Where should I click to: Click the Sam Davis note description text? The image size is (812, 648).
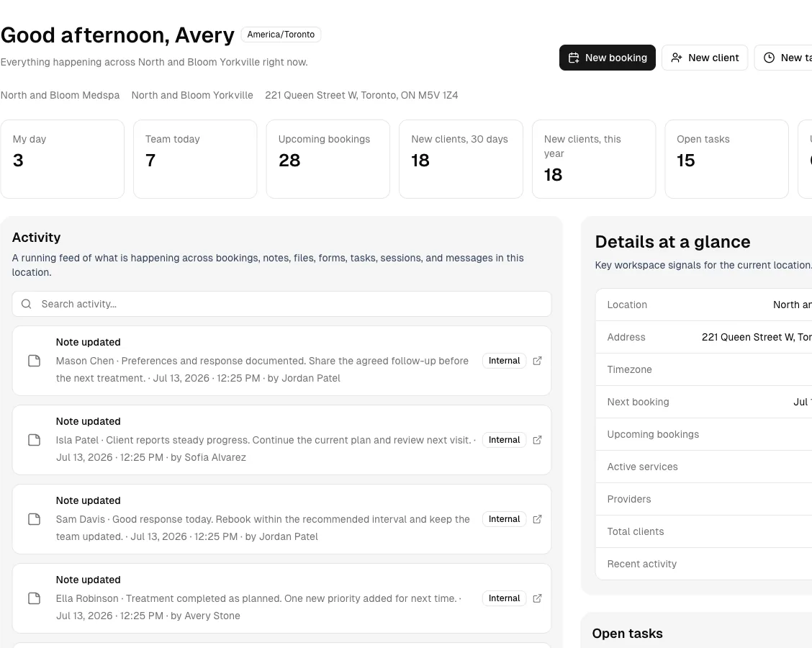click(263, 528)
